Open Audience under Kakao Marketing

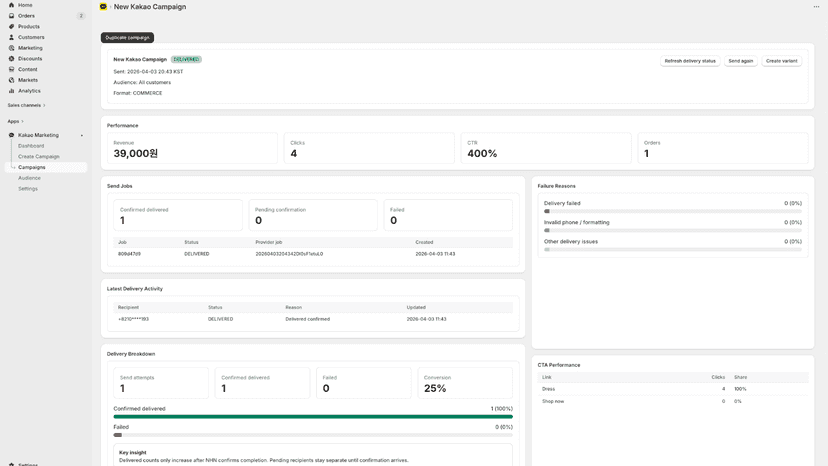[x=29, y=178]
